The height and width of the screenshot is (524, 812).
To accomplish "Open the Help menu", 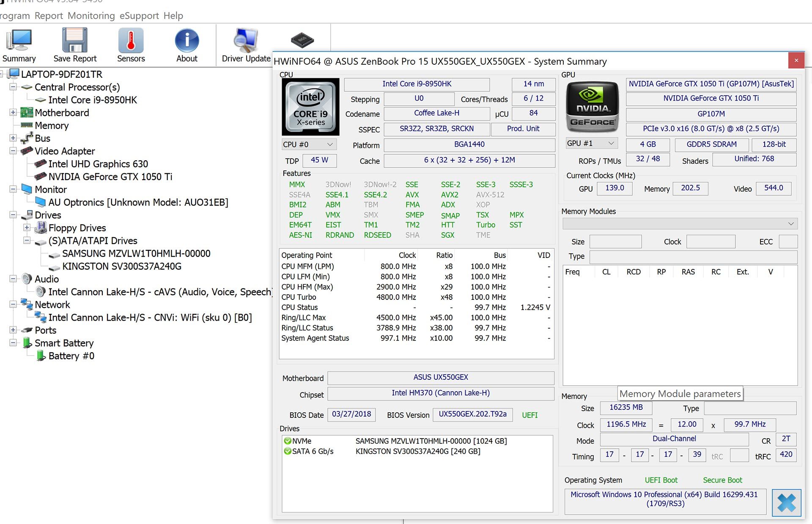I will click(173, 16).
